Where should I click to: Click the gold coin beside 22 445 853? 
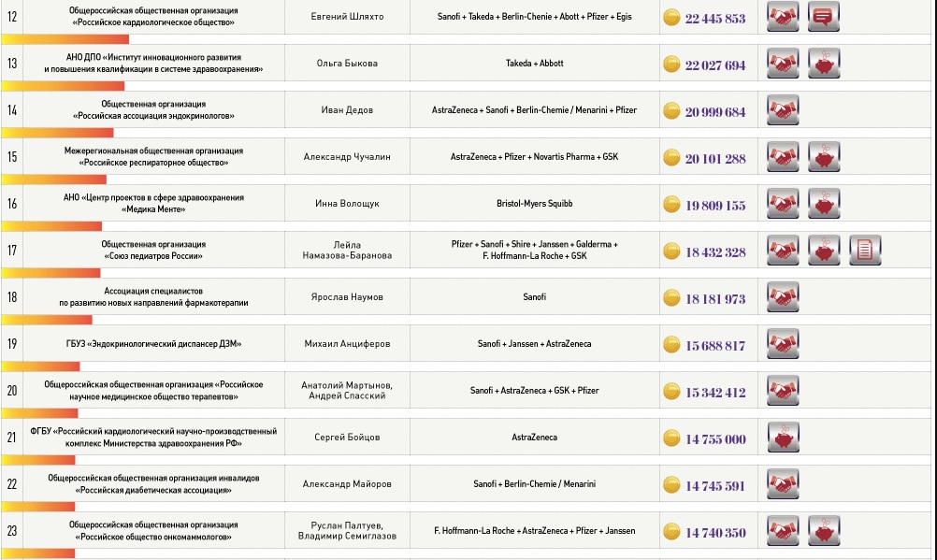[x=671, y=18]
